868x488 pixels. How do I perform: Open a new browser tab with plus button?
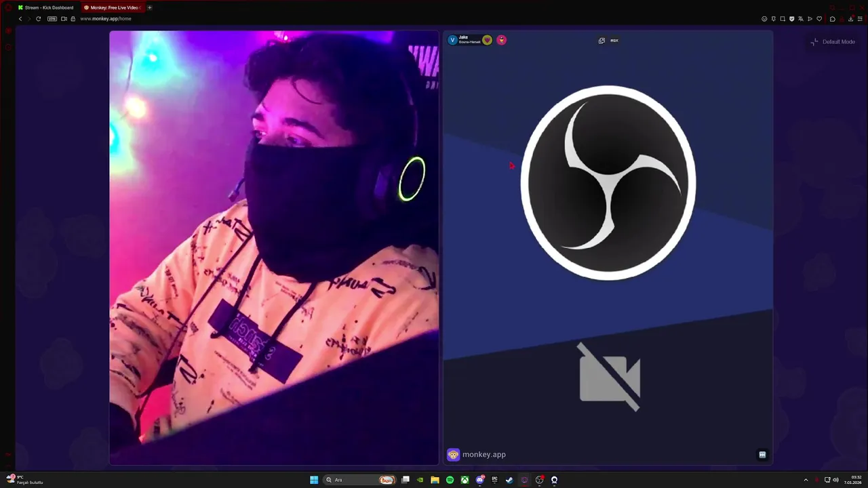(x=150, y=7)
